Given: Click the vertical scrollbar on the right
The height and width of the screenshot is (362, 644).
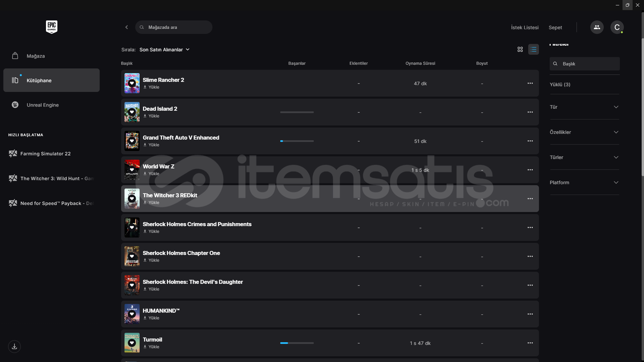Looking at the screenshot, I should pos(642,107).
